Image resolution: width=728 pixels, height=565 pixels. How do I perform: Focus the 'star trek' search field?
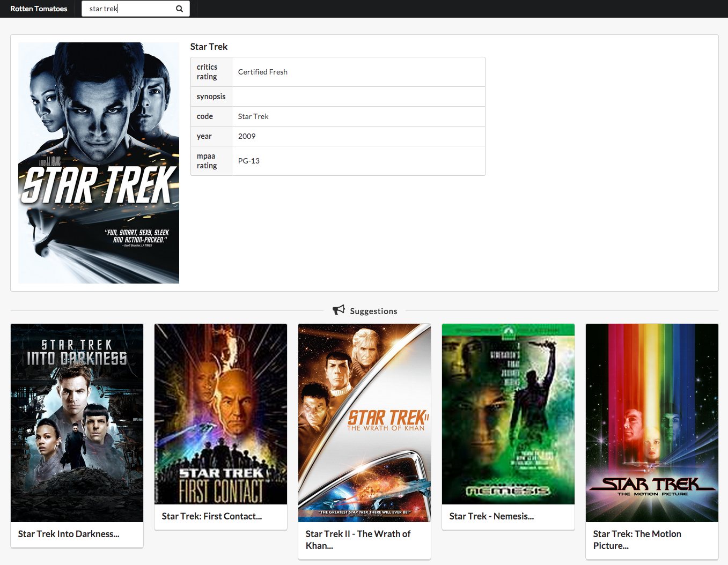136,9
